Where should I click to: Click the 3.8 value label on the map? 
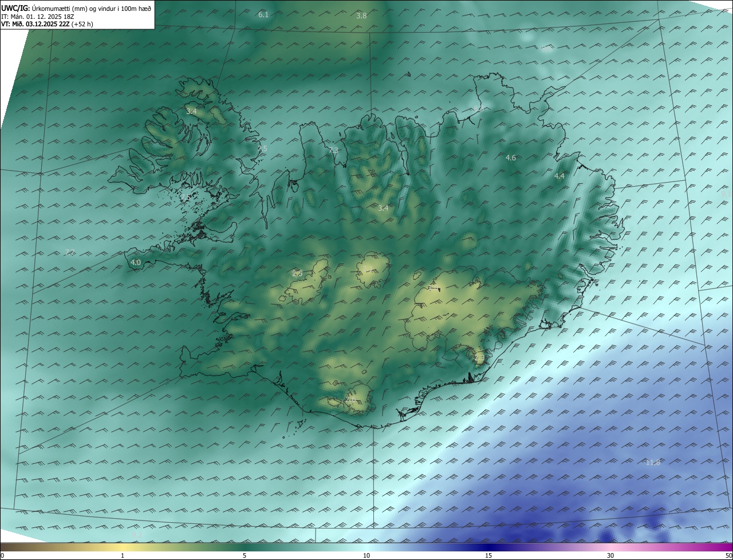click(361, 15)
